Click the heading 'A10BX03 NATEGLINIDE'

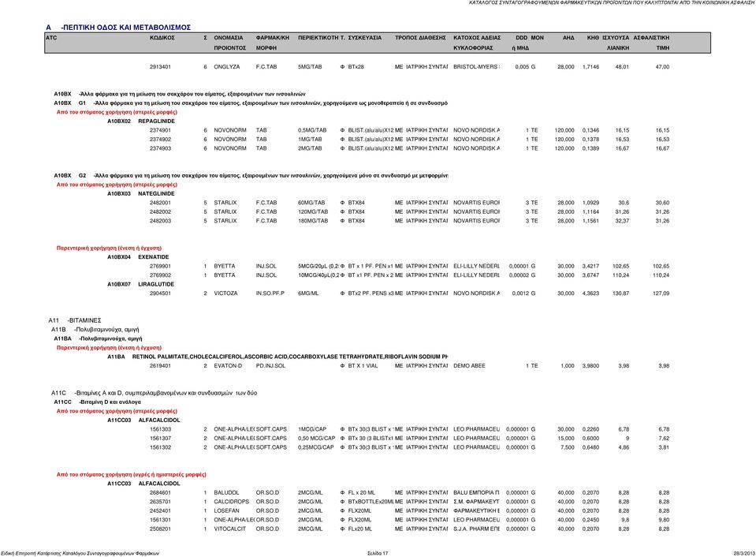141,193
